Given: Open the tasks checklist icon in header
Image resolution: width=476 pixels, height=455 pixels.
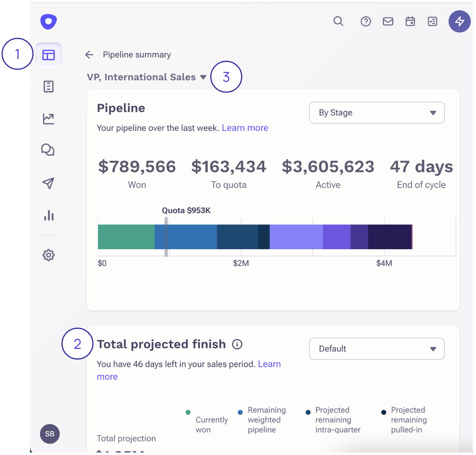Looking at the screenshot, I should pos(433,22).
